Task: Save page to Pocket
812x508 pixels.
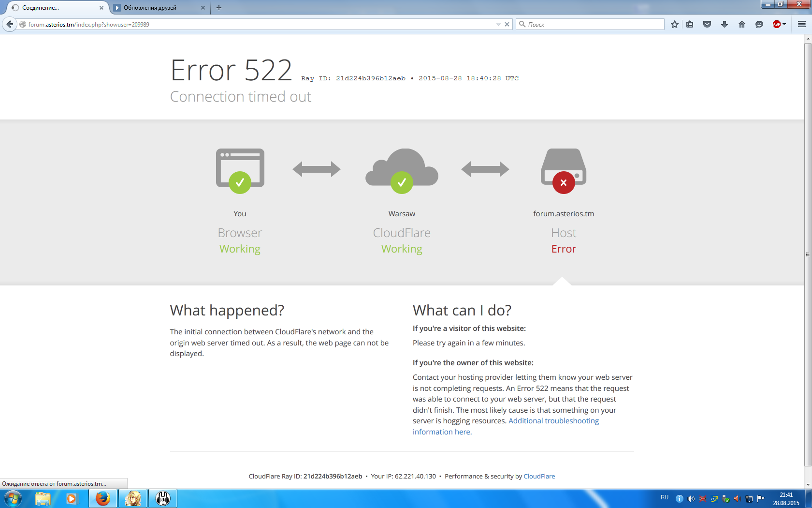Action: click(x=707, y=24)
